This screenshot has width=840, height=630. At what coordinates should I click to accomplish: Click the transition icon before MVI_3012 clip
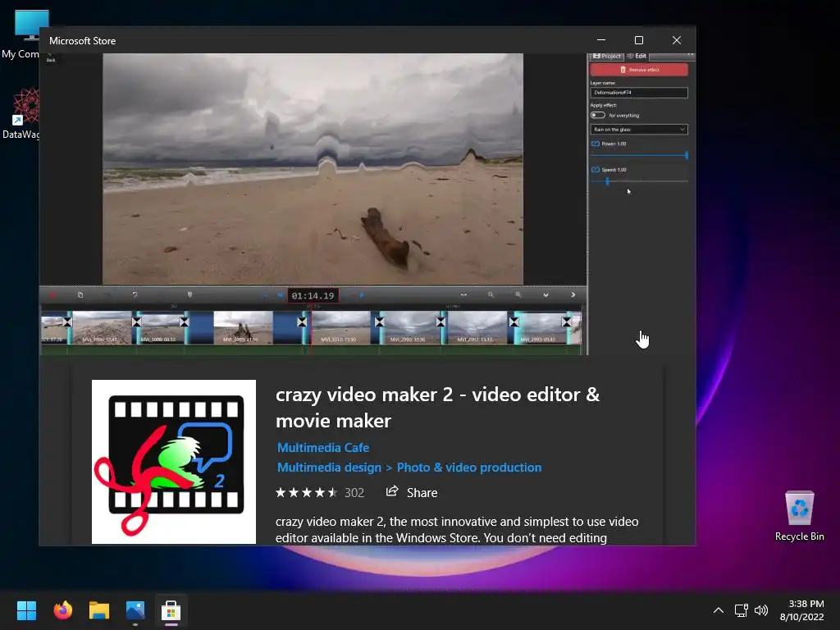302,322
